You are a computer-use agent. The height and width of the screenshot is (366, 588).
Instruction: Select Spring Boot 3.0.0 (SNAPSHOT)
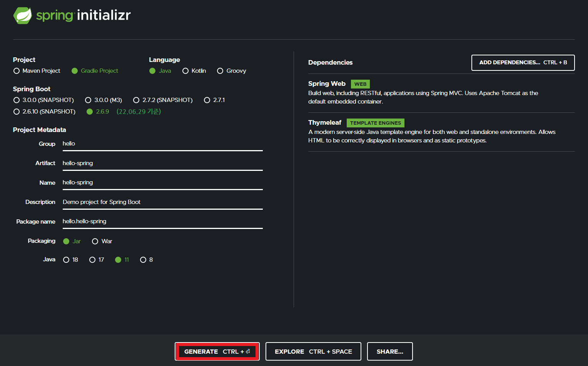click(43, 100)
